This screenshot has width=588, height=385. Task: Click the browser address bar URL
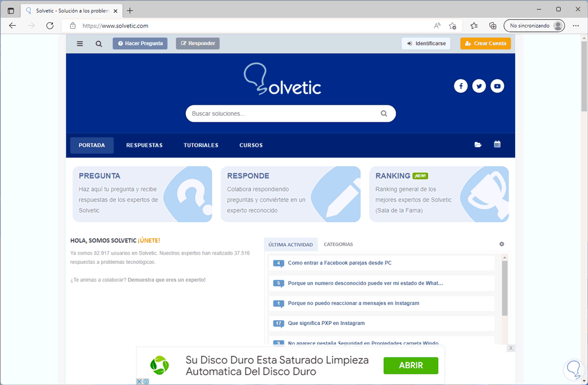click(115, 25)
